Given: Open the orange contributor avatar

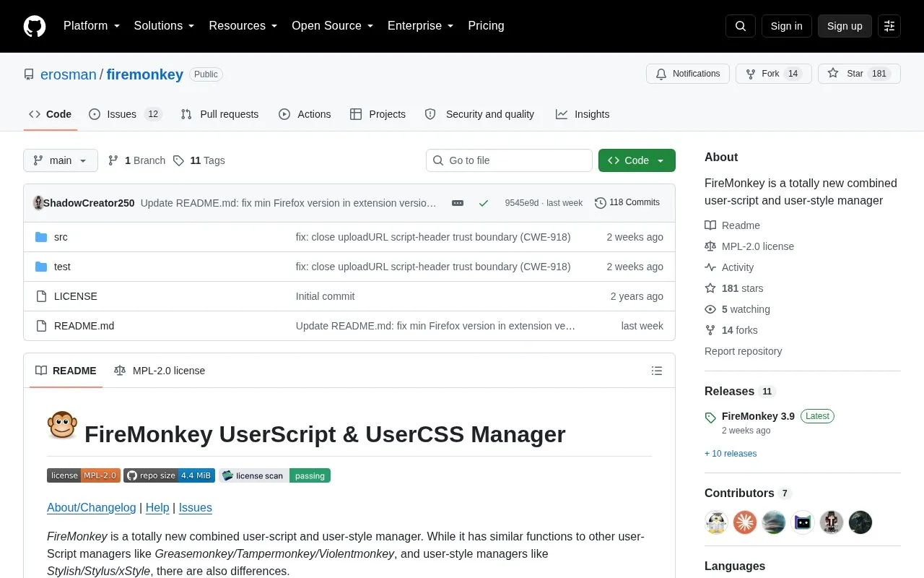Looking at the screenshot, I should (745, 522).
